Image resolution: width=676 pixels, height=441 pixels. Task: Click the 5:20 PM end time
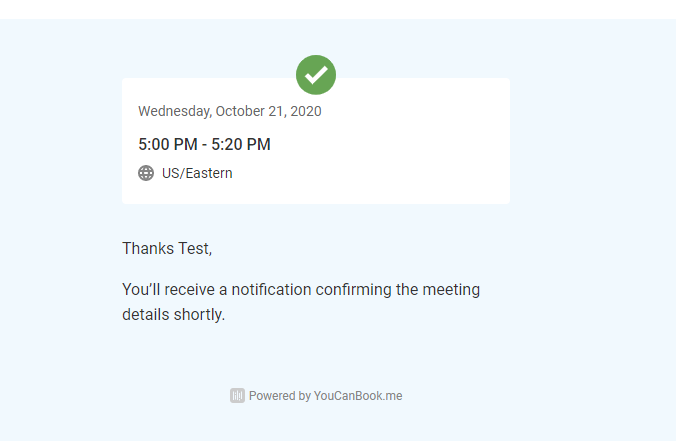[x=241, y=144]
